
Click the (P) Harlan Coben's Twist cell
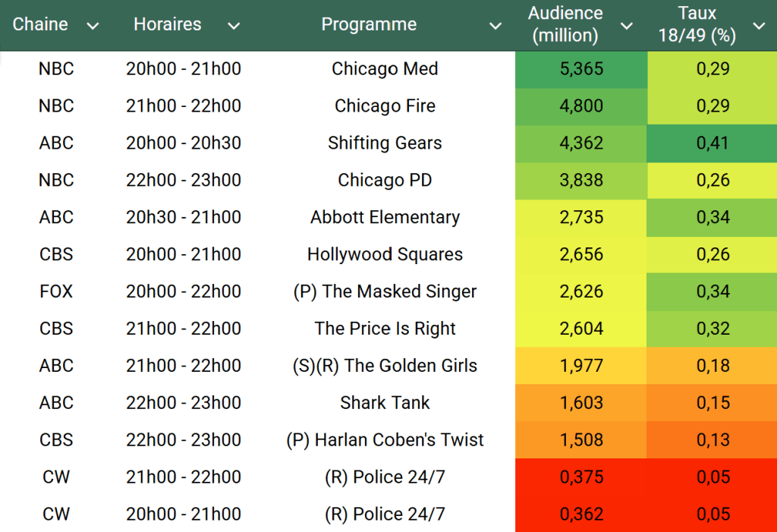coord(385,439)
